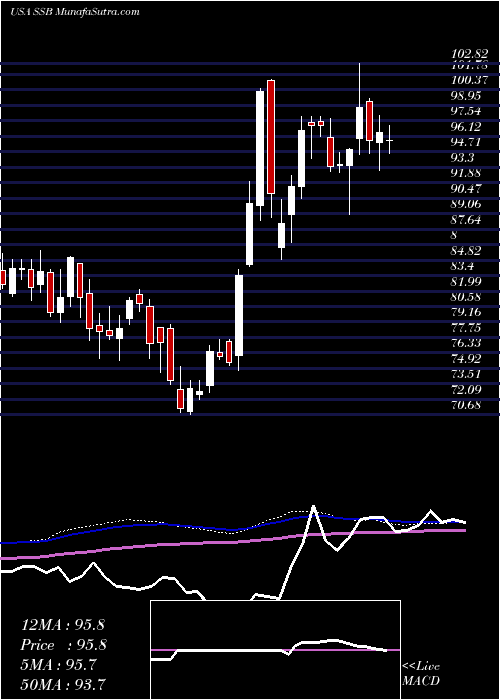Click the <<Live MACD label
This screenshot has height=700, width=500.
tap(421, 674)
